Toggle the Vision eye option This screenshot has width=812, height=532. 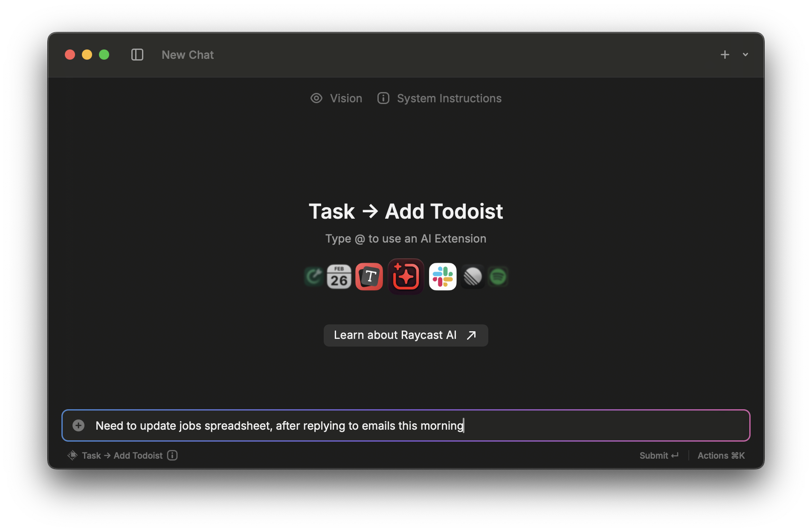pos(336,98)
